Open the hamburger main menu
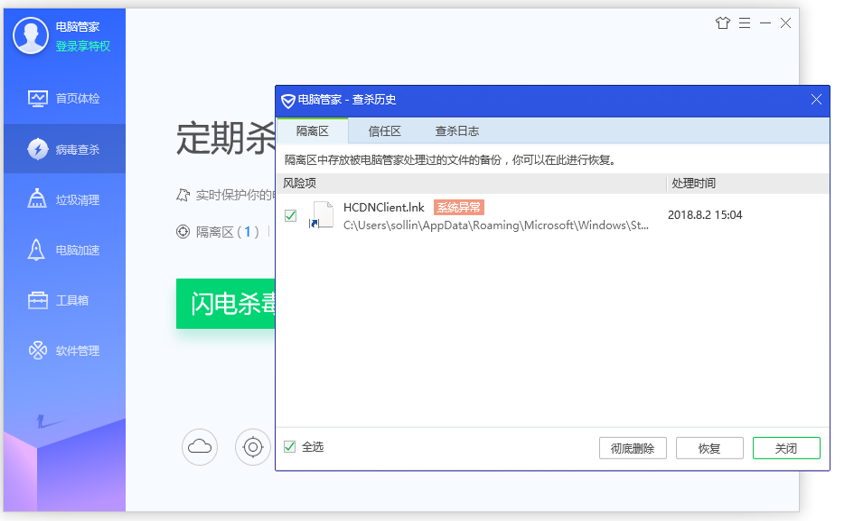 tap(745, 23)
